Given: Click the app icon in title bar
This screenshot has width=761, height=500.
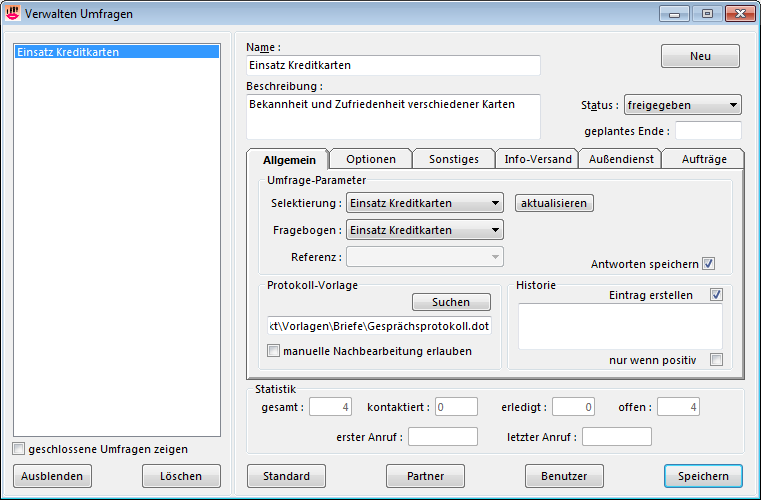Looking at the screenshot, I should (13, 14).
